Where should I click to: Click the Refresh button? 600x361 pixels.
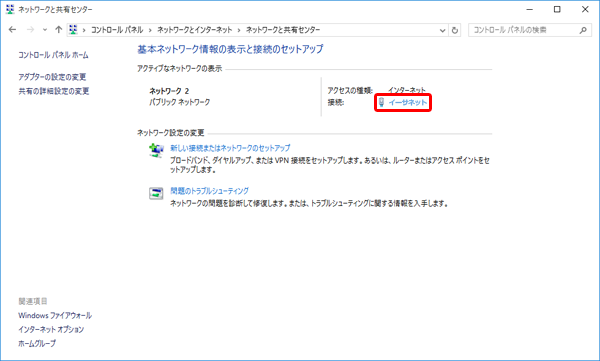pyautogui.click(x=455, y=30)
